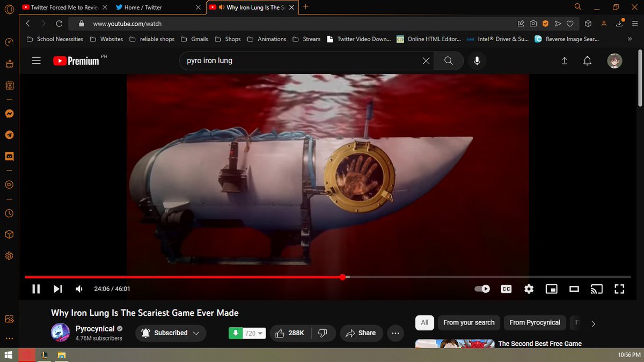Dislike the video
The image size is (644, 362).
click(323, 333)
